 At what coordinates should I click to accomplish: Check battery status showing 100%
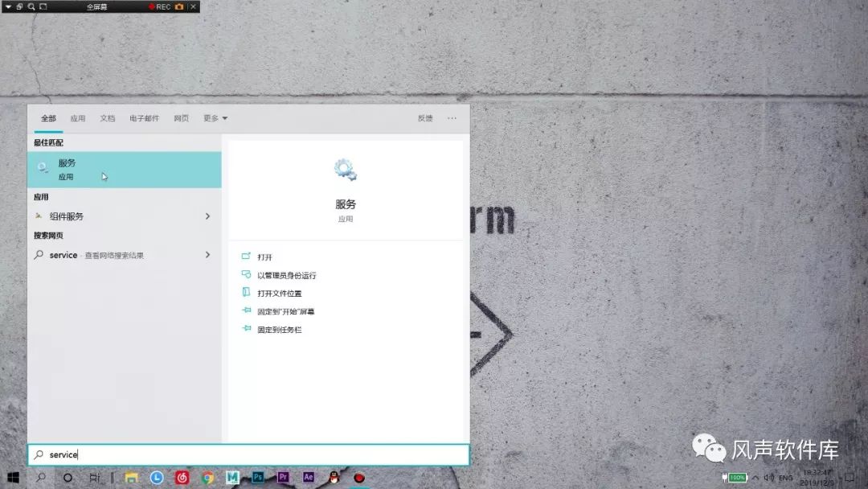tap(737, 477)
